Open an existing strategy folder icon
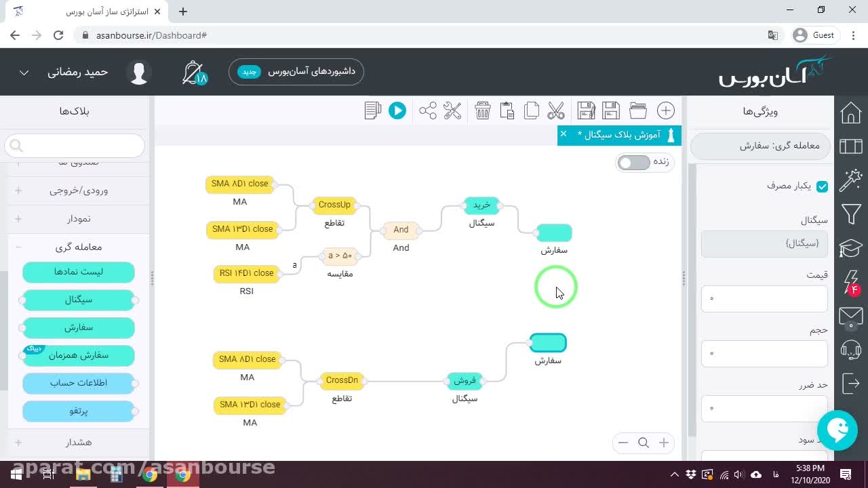 click(x=638, y=110)
